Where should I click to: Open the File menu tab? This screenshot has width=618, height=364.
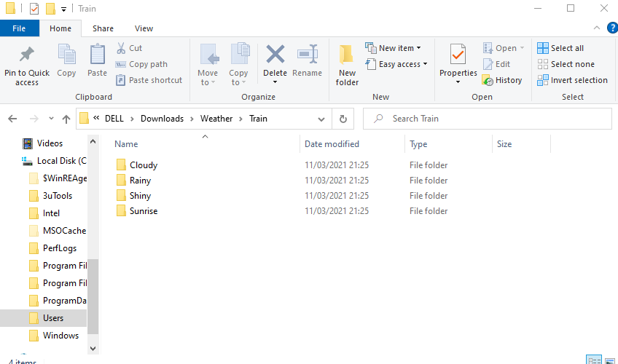click(19, 28)
